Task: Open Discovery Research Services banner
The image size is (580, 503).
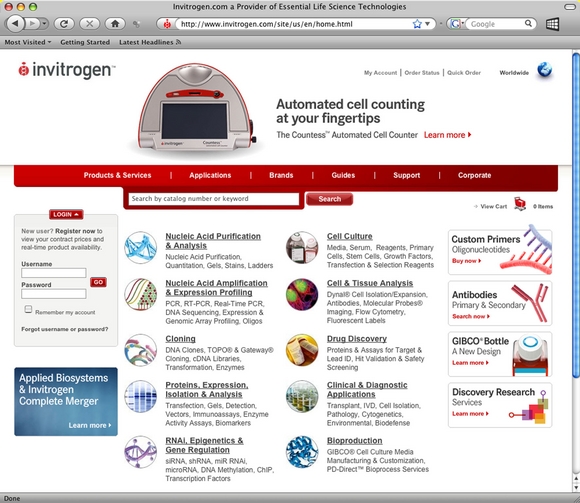Action: tap(500, 405)
